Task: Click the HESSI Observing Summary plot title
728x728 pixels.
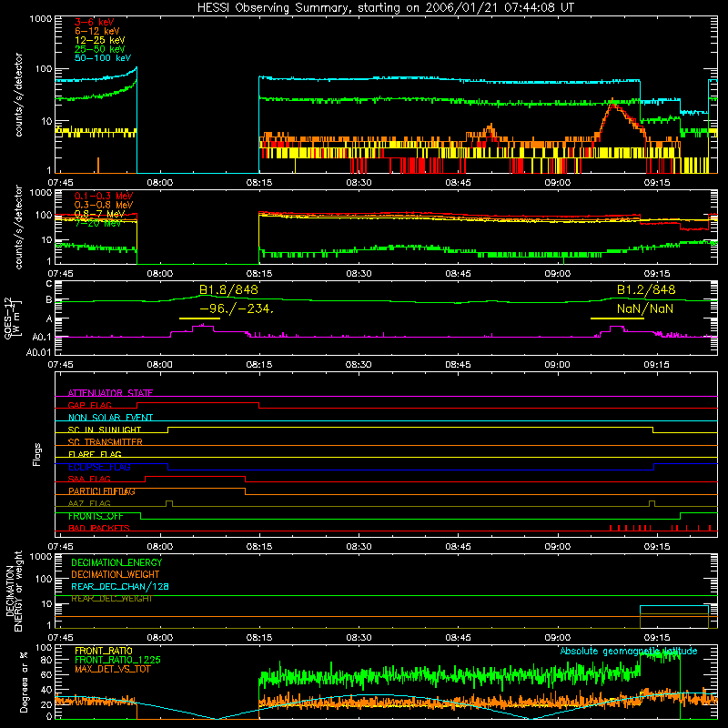Action: click(x=385, y=8)
